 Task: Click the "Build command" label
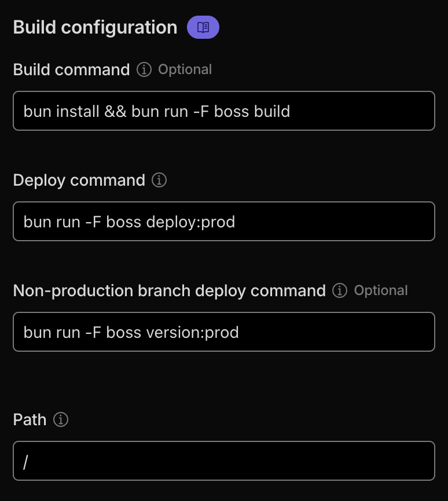71,70
